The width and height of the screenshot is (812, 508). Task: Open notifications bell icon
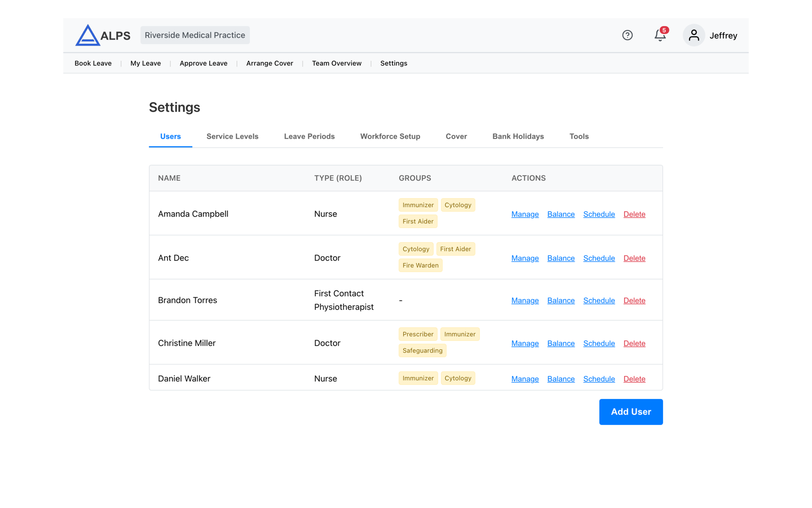(660, 35)
